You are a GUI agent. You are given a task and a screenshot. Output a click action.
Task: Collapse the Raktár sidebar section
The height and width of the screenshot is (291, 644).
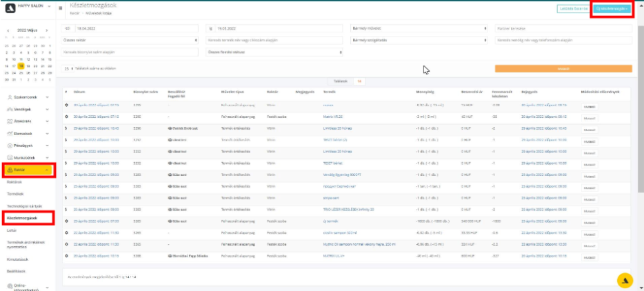(48, 170)
